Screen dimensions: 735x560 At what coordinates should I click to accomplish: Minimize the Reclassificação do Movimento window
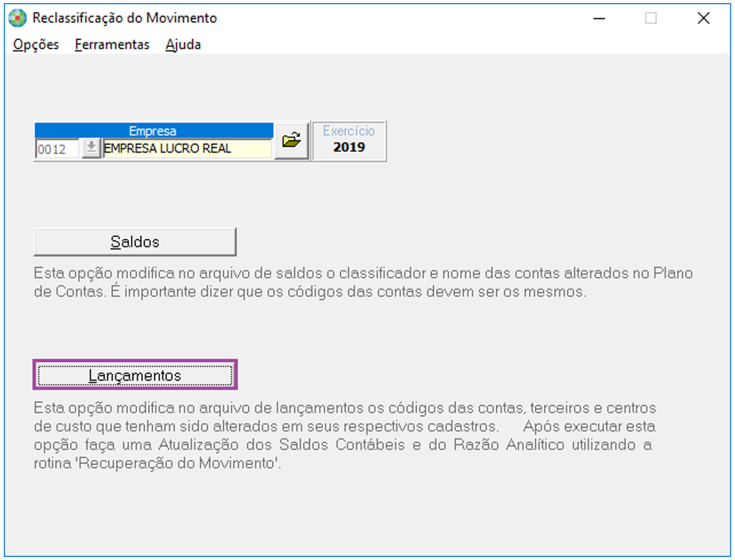[x=599, y=18]
